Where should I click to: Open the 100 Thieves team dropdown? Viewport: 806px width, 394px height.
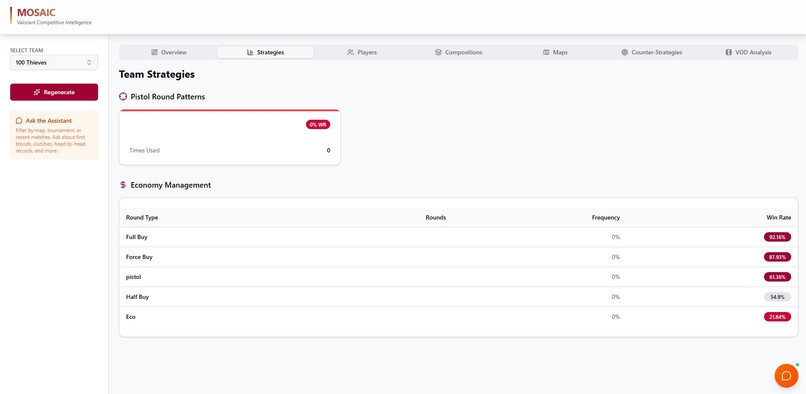click(54, 62)
